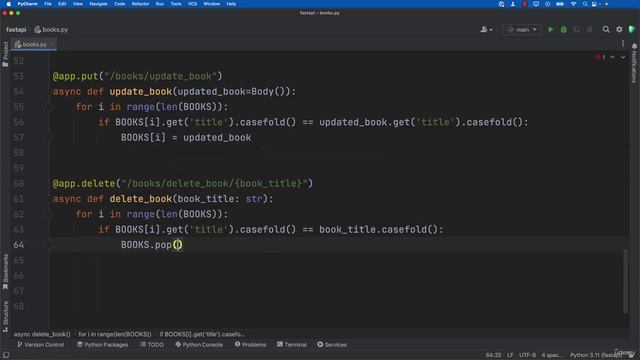Go to next highlighted error arrow
The width and height of the screenshot is (640, 360).
click(623, 57)
